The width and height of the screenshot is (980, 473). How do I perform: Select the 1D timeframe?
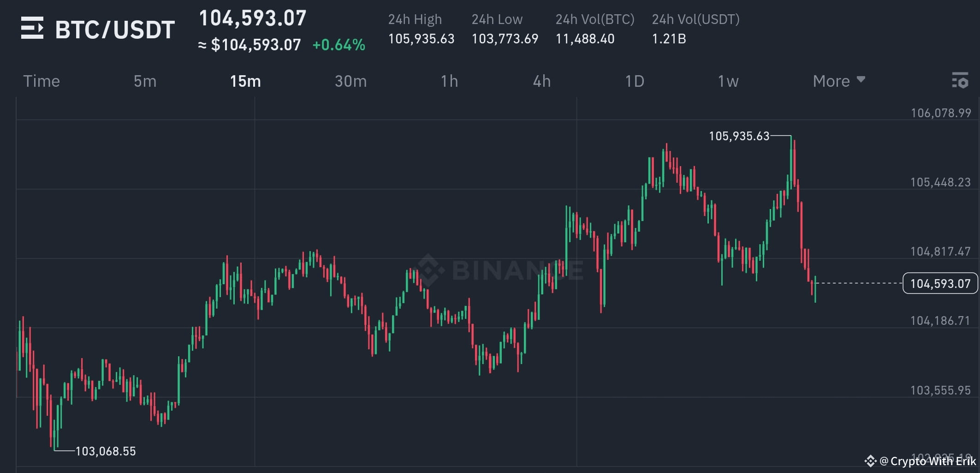pyautogui.click(x=636, y=81)
